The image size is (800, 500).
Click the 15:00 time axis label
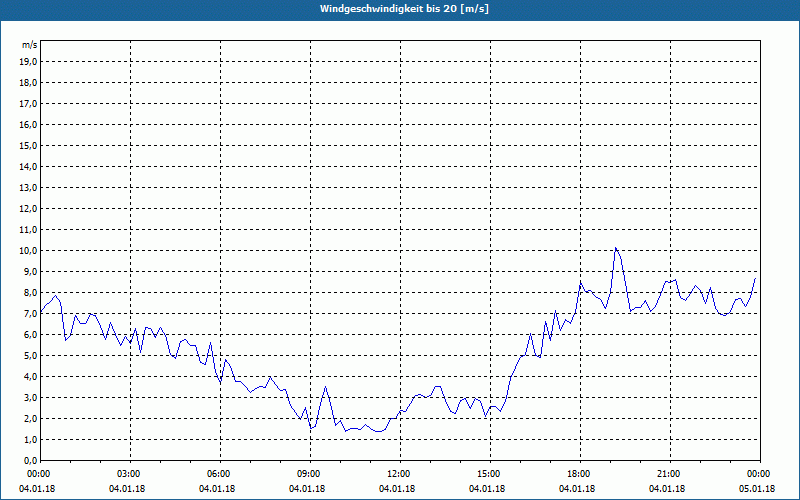click(x=489, y=474)
